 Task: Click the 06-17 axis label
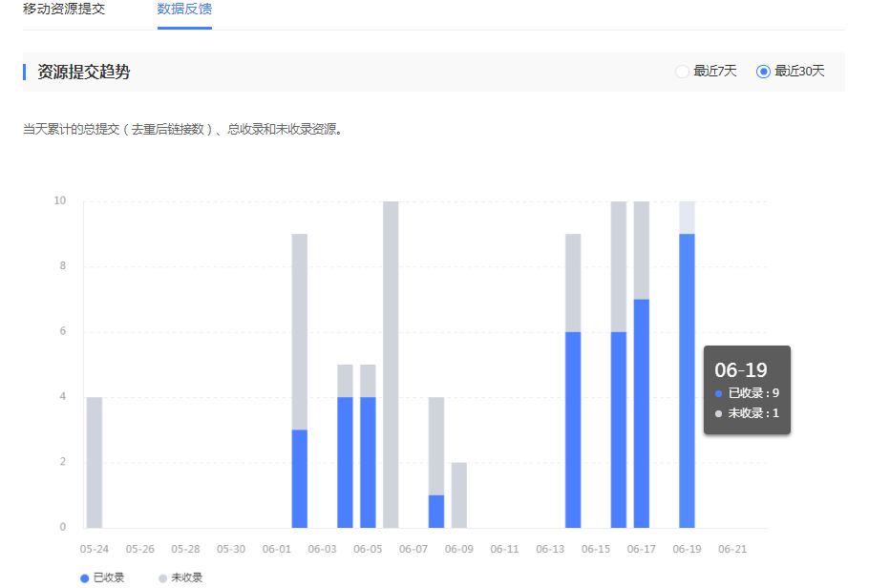pos(640,549)
